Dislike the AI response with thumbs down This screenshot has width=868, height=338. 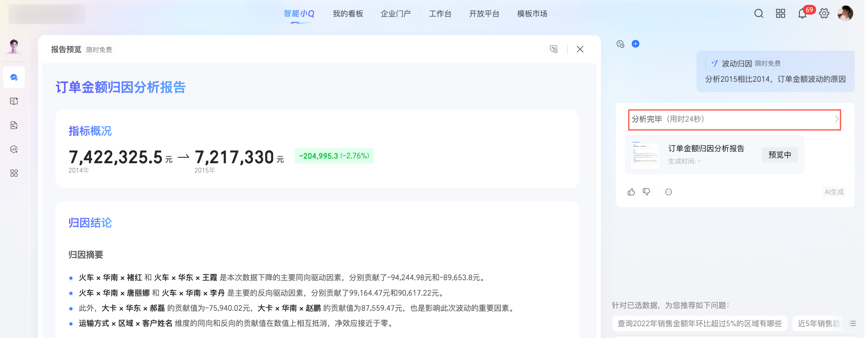click(646, 192)
